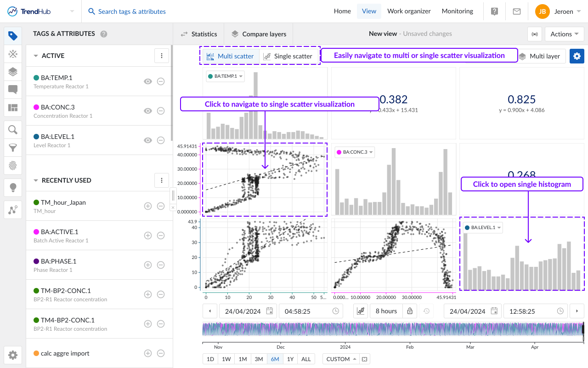The image size is (588, 368).
Task: Click the Search tags & attributes field
Action: coord(132,11)
